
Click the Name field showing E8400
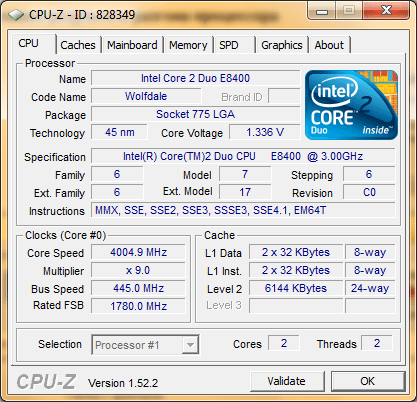tap(196, 78)
